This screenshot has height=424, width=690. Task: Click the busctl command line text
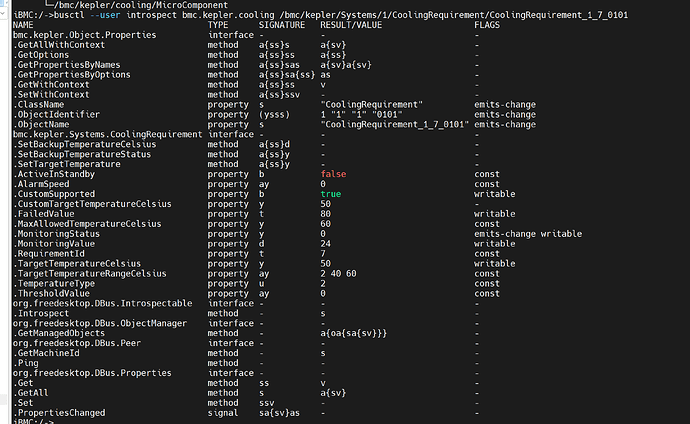341,15
